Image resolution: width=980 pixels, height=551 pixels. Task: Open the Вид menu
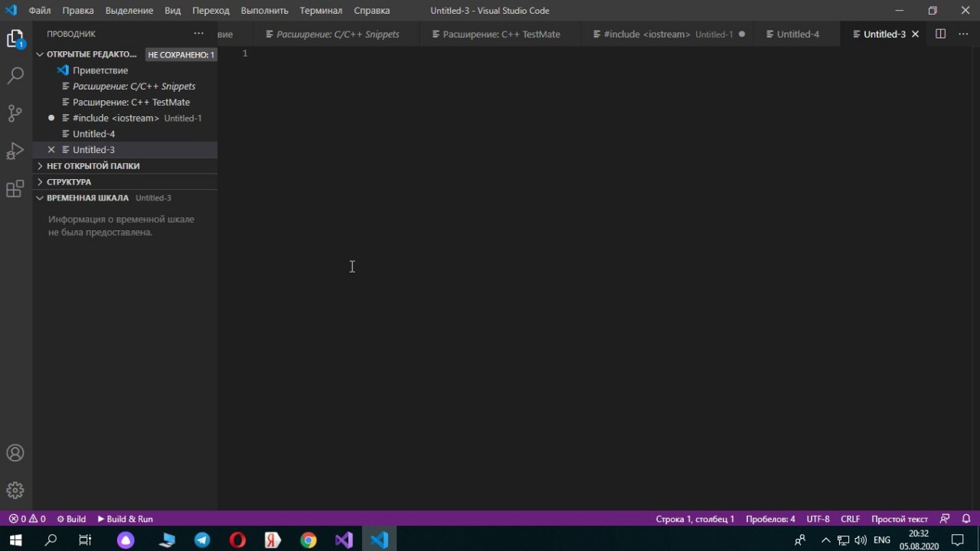173,11
